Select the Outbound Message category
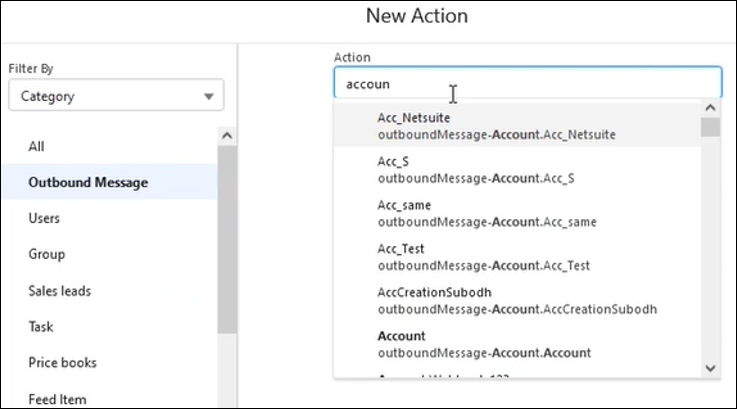The image size is (737, 409). coord(88,182)
